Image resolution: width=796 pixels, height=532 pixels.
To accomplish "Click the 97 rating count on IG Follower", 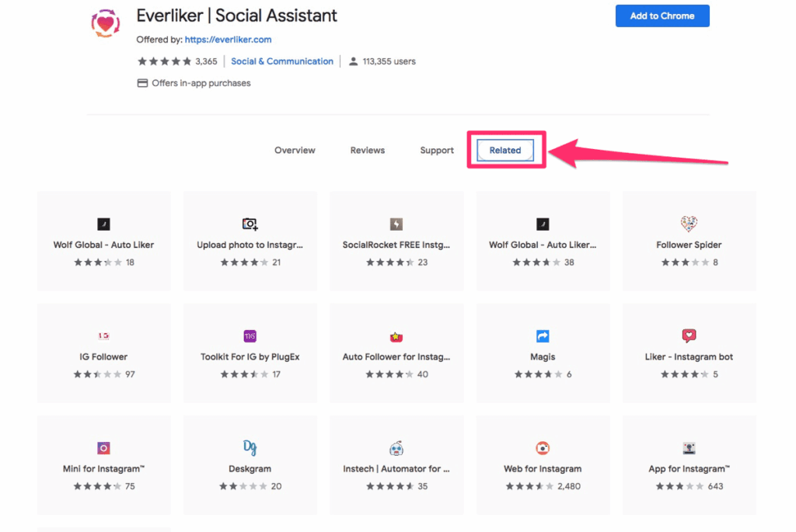I will [x=131, y=375].
